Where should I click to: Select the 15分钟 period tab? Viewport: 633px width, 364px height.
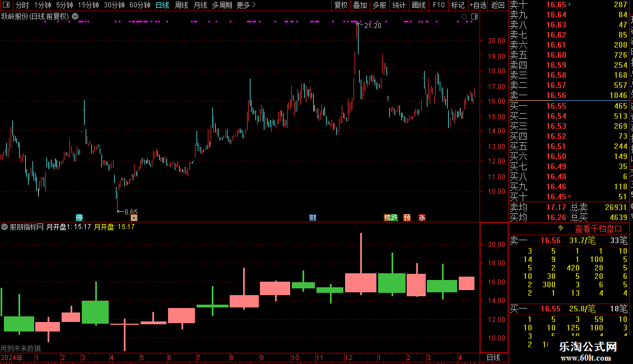point(89,5)
